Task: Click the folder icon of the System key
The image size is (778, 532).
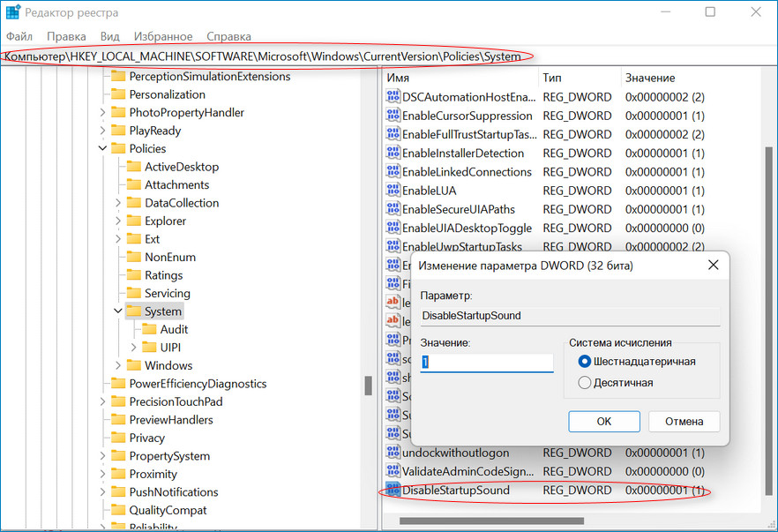Action: (133, 311)
